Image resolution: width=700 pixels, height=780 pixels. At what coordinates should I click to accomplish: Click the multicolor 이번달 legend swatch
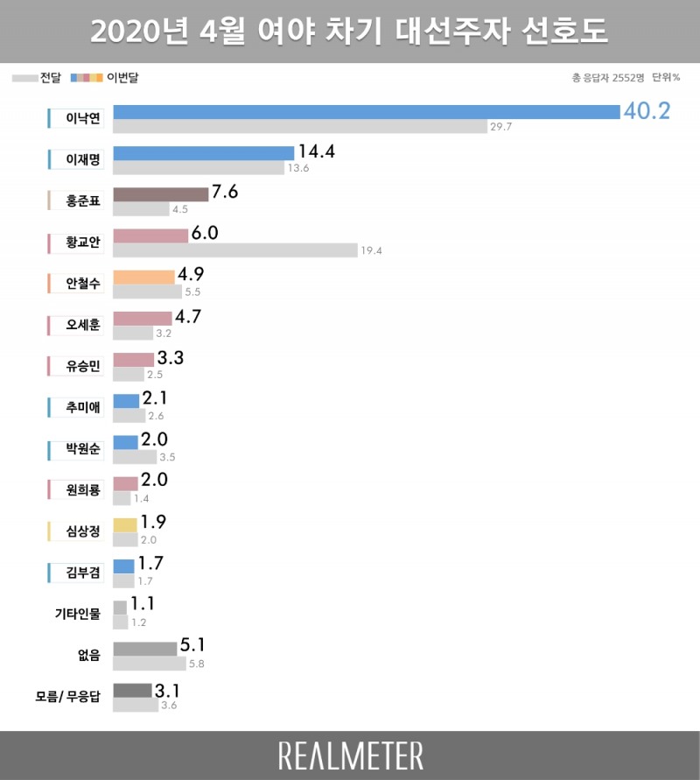[87, 78]
